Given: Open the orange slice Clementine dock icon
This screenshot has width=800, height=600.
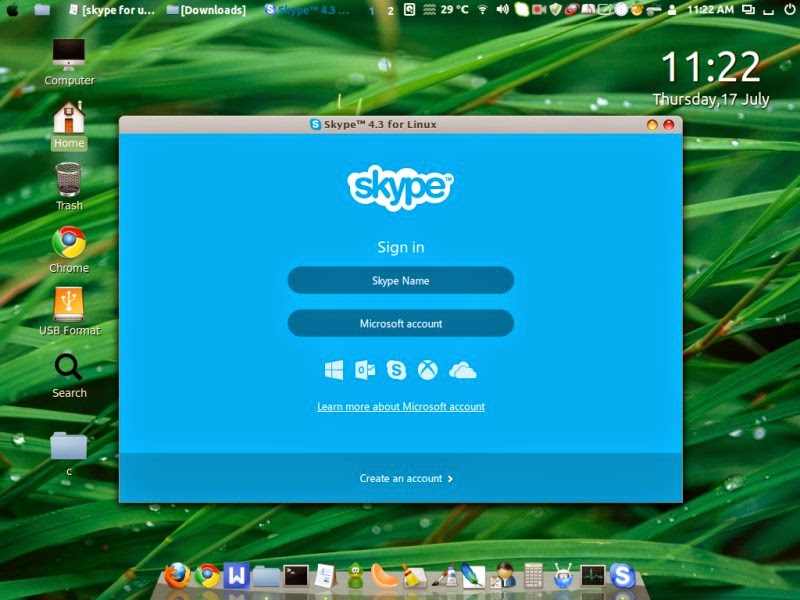Looking at the screenshot, I should tap(384, 577).
